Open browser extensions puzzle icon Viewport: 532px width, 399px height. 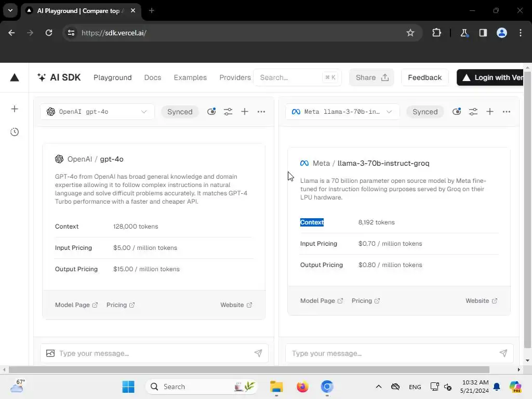coord(436,33)
